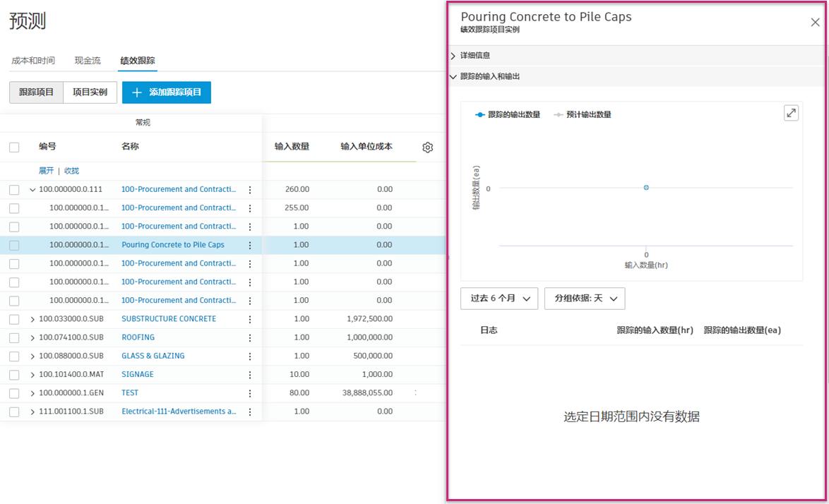The image size is (829, 504).
Task: Open the more menu for TEST row
Action: point(250,393)
